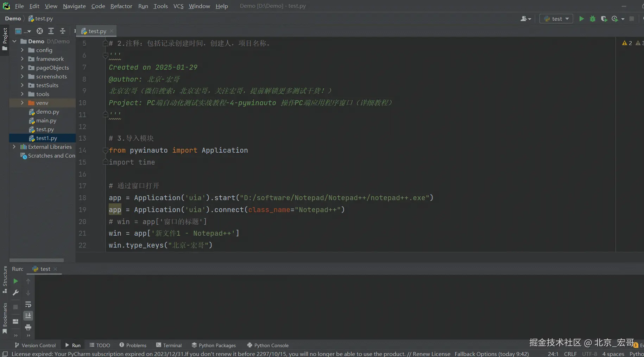
Task: Open the Navigate menu
Action: point(74,6)
